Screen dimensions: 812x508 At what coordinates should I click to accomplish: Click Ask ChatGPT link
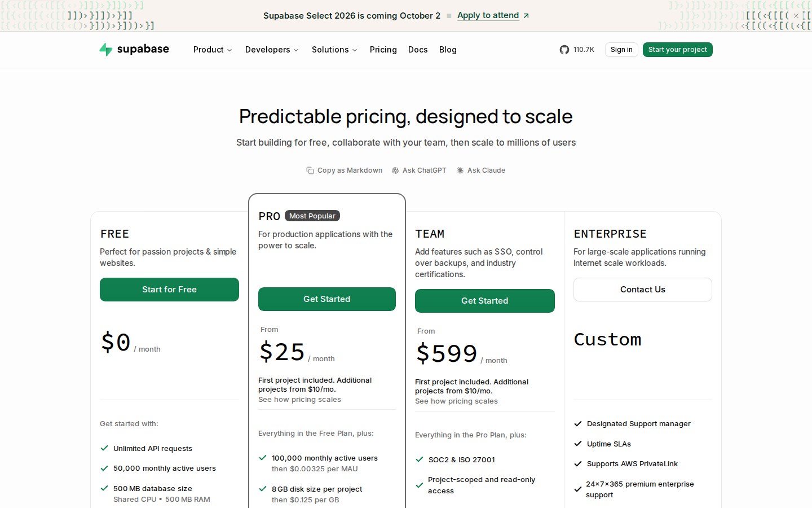point(419,170)
